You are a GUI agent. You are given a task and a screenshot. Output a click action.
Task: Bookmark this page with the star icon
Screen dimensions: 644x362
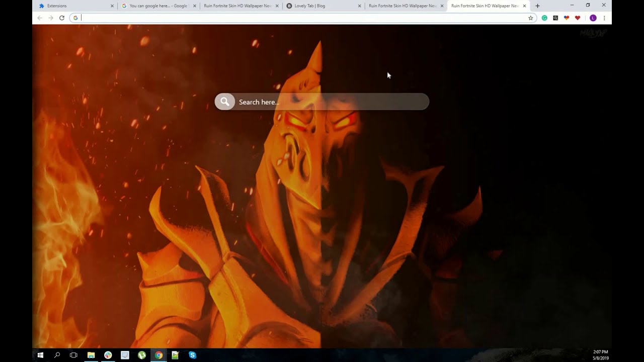pos(530,18)
